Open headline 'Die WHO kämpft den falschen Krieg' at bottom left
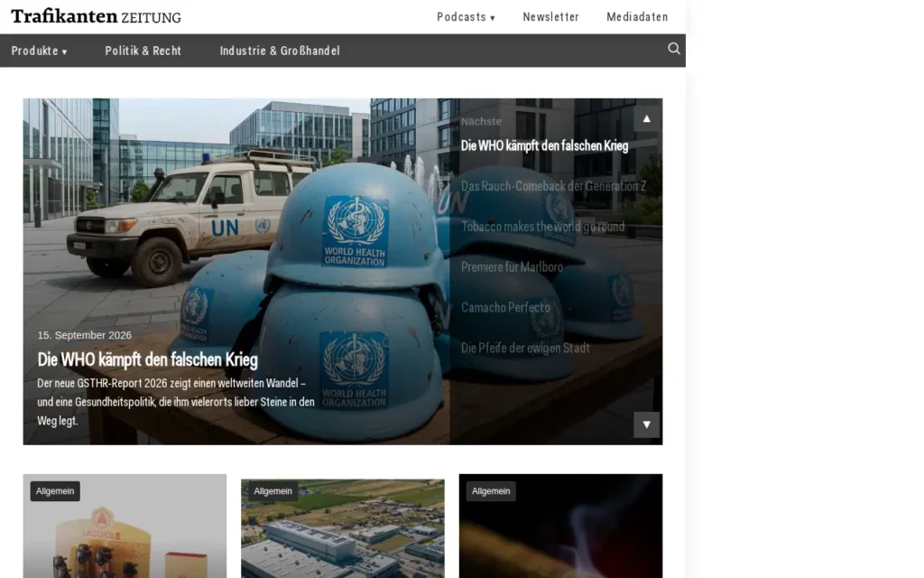Screen dimensions: 924x578 coord(147,359)
